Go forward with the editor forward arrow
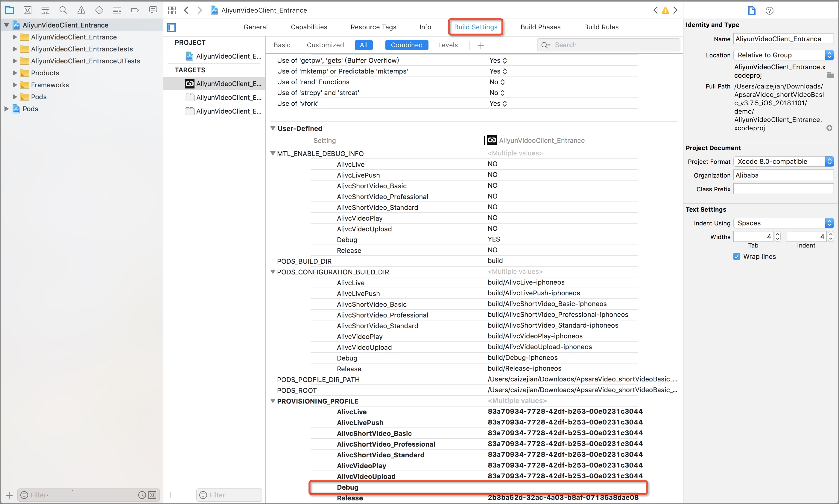 pos(200,10)
